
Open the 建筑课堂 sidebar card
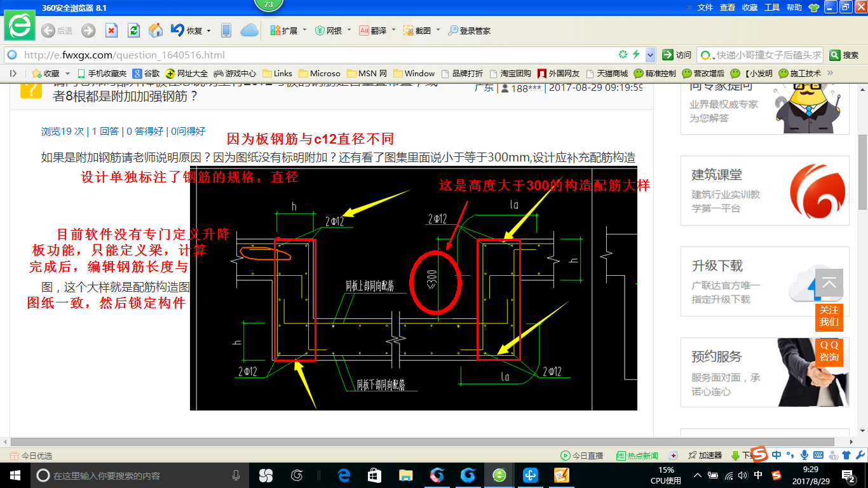(x=765, y=191)
